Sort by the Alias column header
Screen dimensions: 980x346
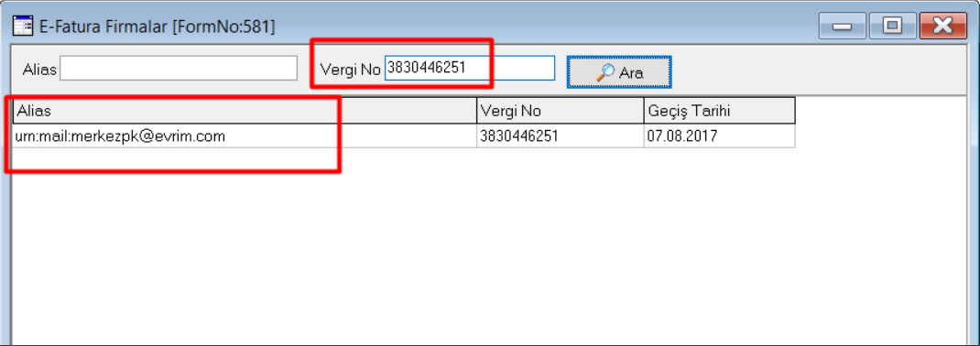pyautogui.click(x=245, y=111)
